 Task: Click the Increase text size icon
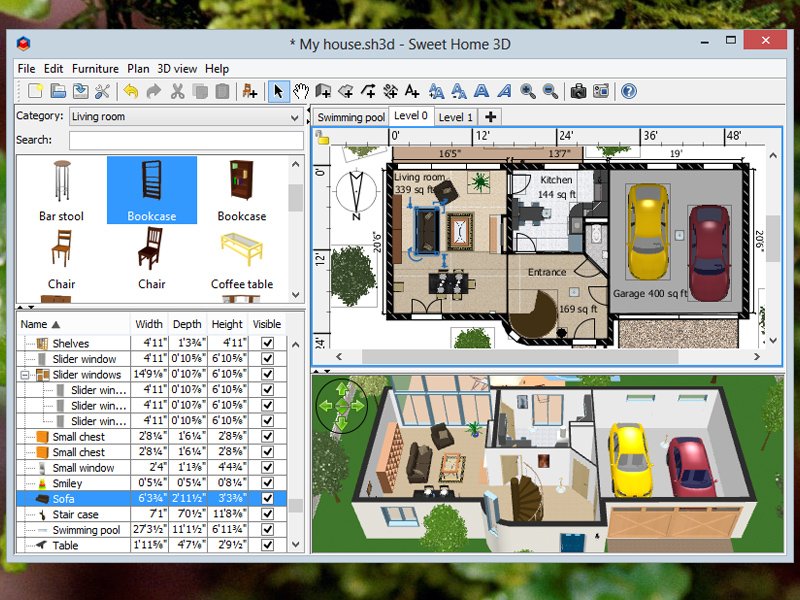[x=436, y=91]
